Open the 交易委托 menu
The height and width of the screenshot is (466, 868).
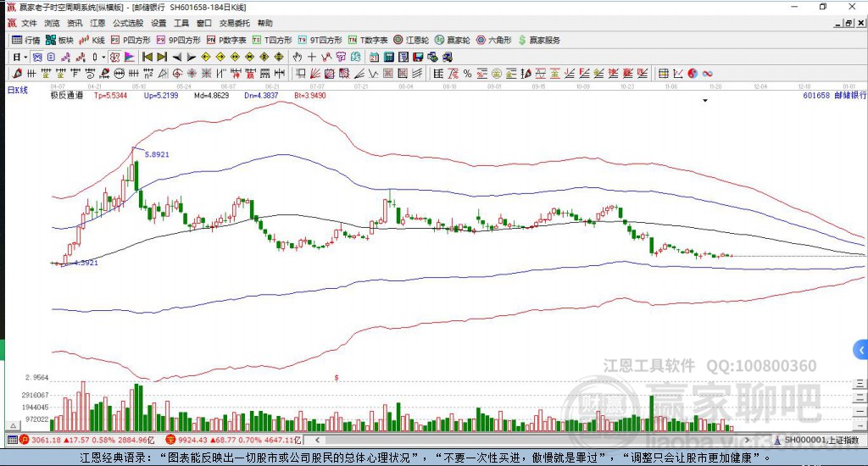[235, 23]
